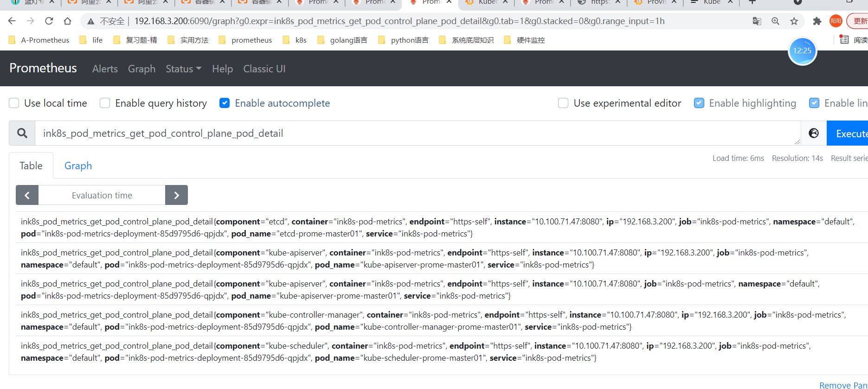Open the browser profile avatar
The height and width of the screenshot is (389, 868).
coord(836,21)
